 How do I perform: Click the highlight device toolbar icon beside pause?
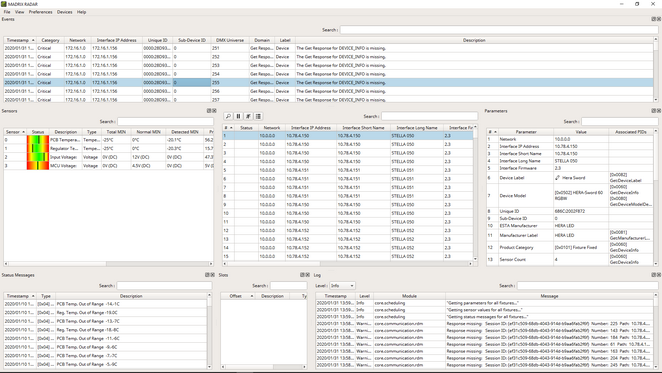point(248,116)
